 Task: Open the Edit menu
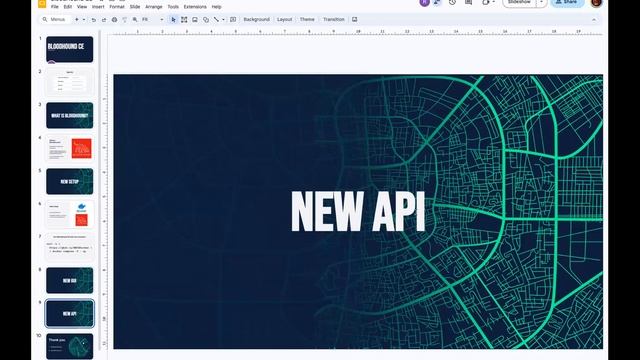[68, 7]
